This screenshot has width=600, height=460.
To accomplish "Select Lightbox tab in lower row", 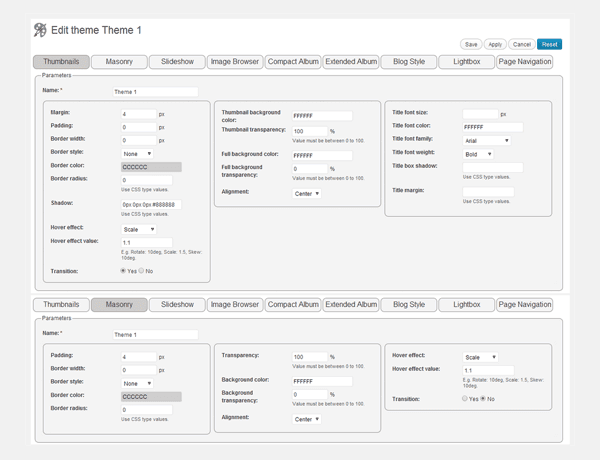I will 467,305.
